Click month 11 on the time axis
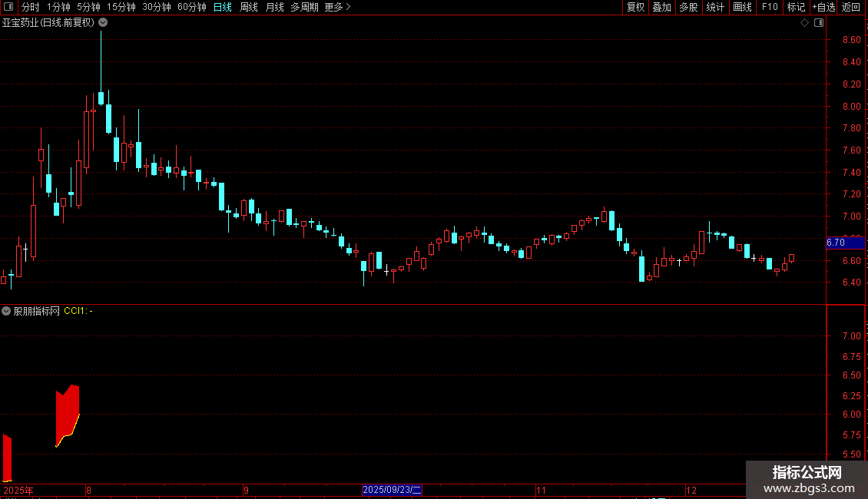Viewport: 868px width, 499px height. click(541, 490)
